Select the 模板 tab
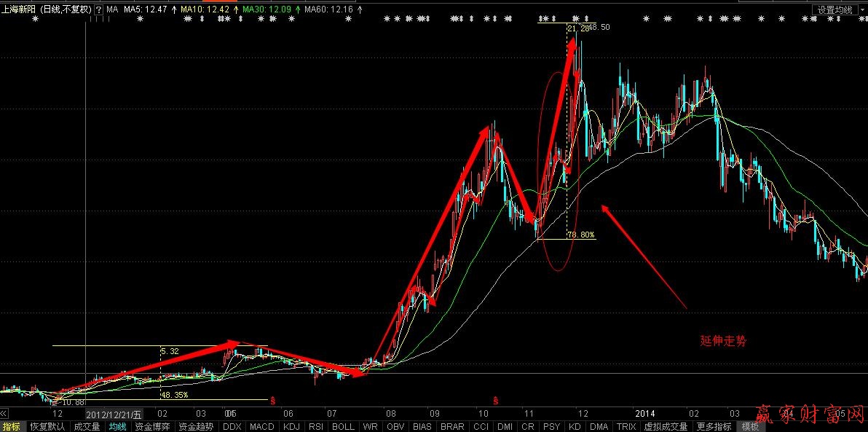The height and width of the screenshot is (432, 868). pos(750,427)
